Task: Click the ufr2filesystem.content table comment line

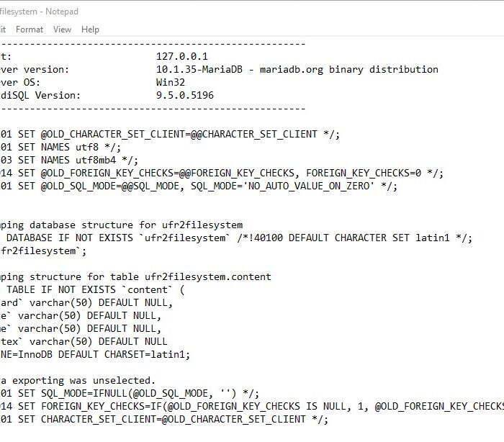Action: click(135, 276)
